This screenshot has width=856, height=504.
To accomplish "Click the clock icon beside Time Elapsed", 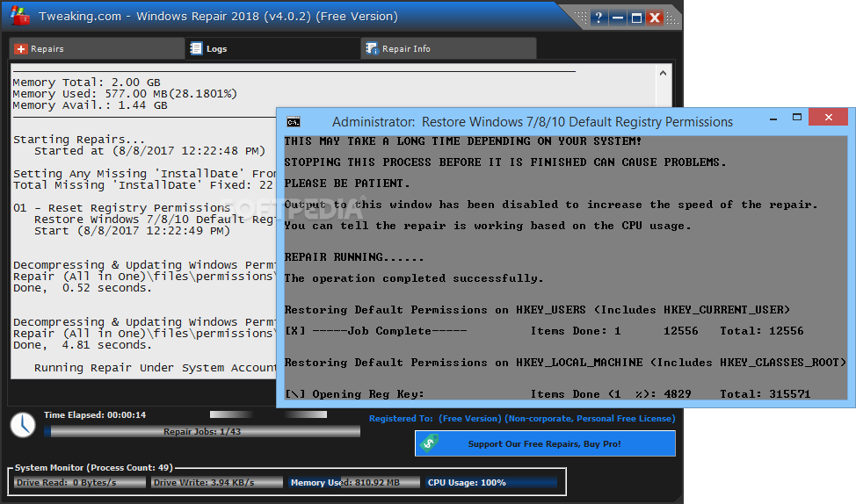I will coord(23,425).
